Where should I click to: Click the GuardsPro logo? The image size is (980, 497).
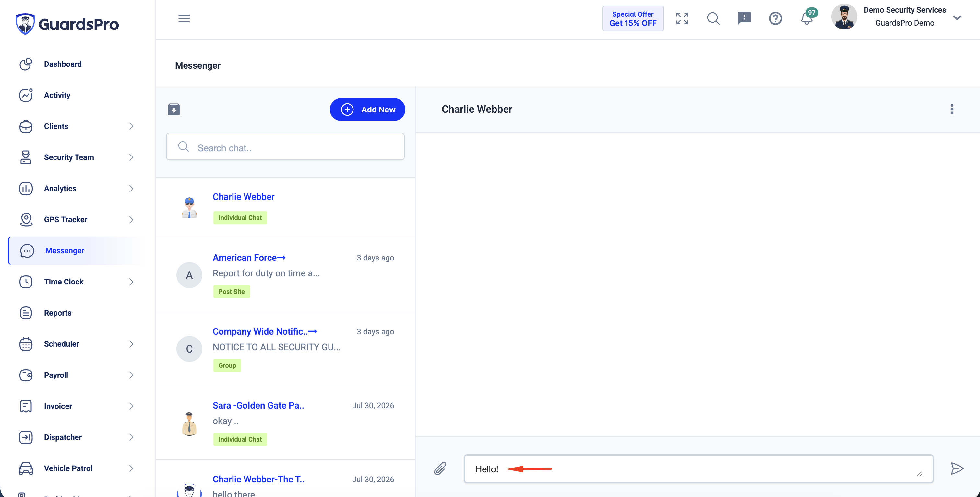67,24
